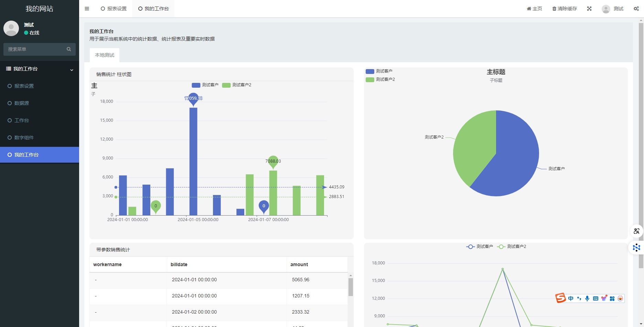Toggle 测试客户 series in bar chart legend
This screenshot has width=644, height=327.
205,85
